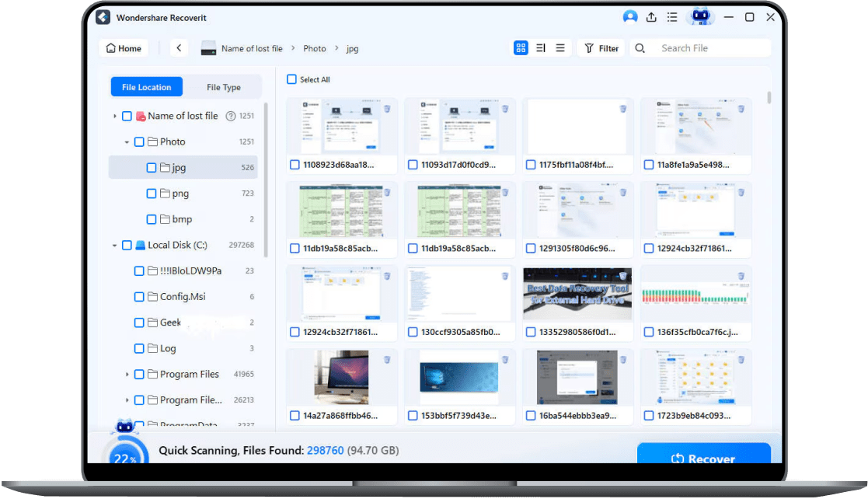Image resolution: width=868 pixels, height=499 pixels.
Task: Open the Filter options
Action: (x=601, y=48)
